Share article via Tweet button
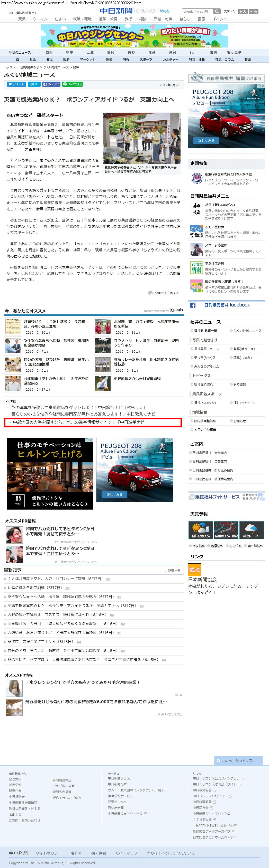The height and width of the screenshot is (868, 269). click(x=16, y=84)
